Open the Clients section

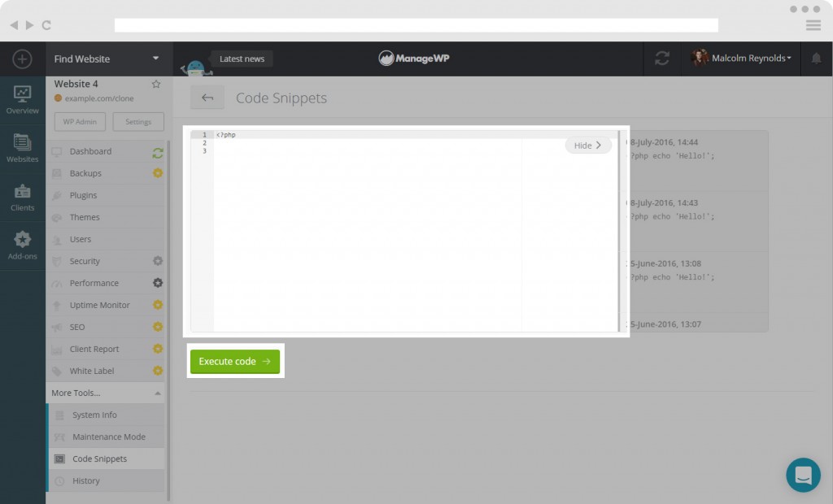tap(22, 195)
